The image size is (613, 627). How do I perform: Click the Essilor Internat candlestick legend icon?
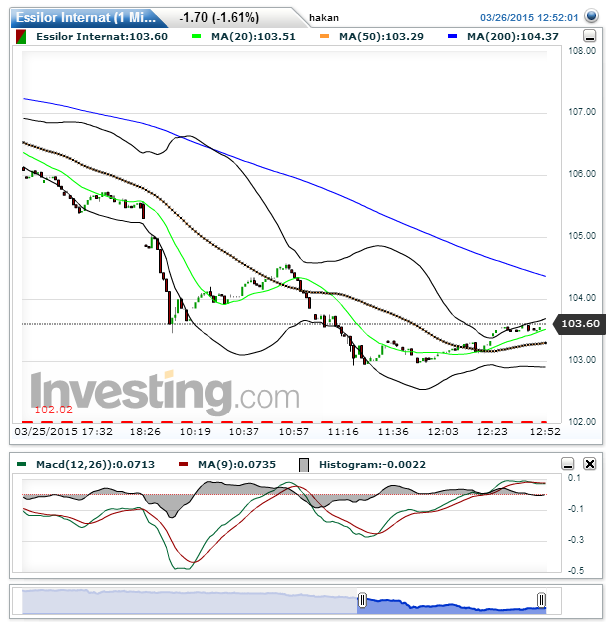[21, 37]
